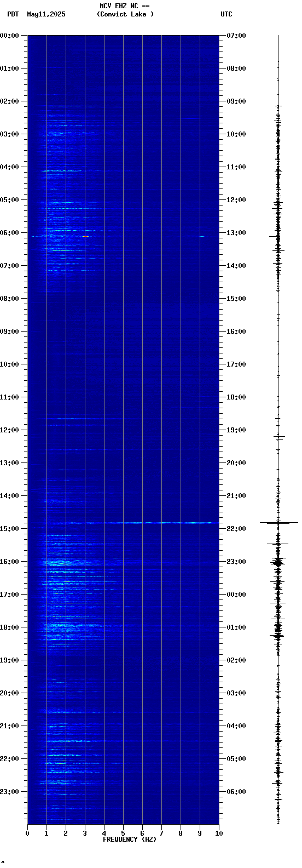This screenshot has height=868, width=302.
Task: Click the 00:00 PDT time label
Action: [x=10, y=36]
